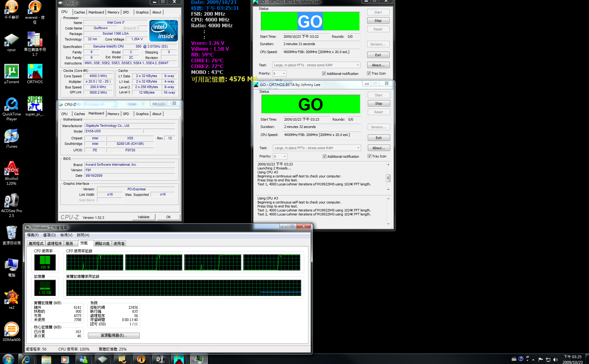Click OK button in lower CPU-Z
This screenshot has height=364, width=589.
tap(168, 217)
